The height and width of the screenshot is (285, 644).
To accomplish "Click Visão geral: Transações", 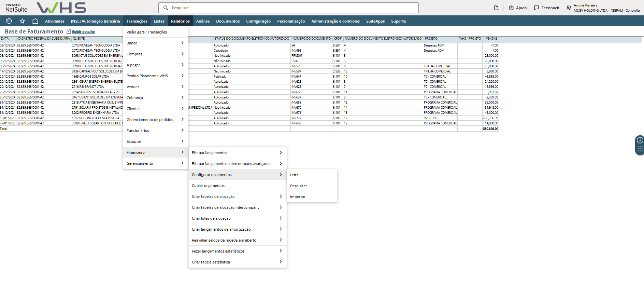I will click(x=147, y=32).
